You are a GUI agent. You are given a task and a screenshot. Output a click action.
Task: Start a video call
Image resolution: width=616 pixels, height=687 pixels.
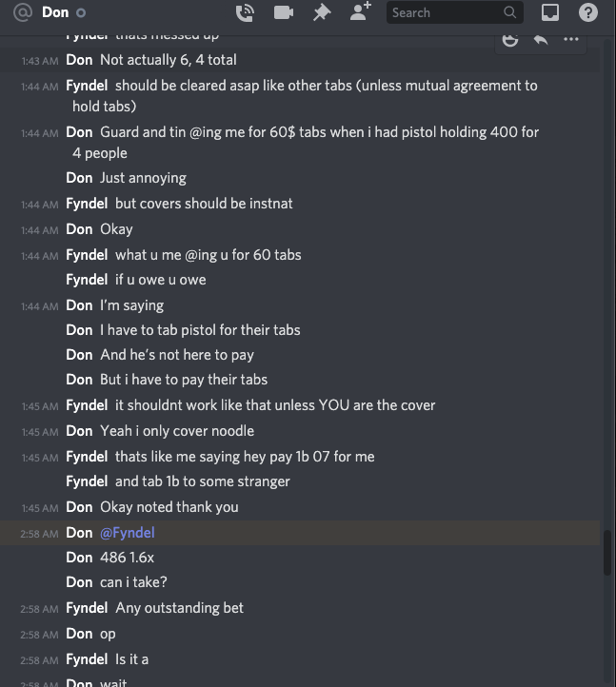click(284, 12)
